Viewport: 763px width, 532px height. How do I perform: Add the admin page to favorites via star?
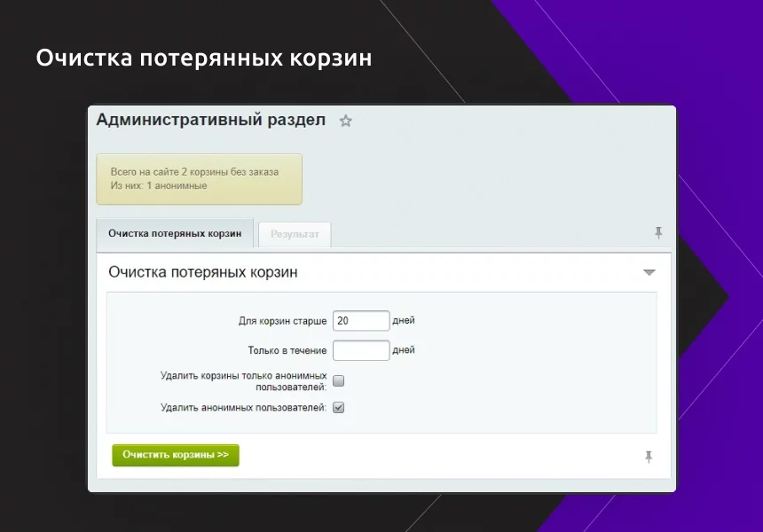346,121
